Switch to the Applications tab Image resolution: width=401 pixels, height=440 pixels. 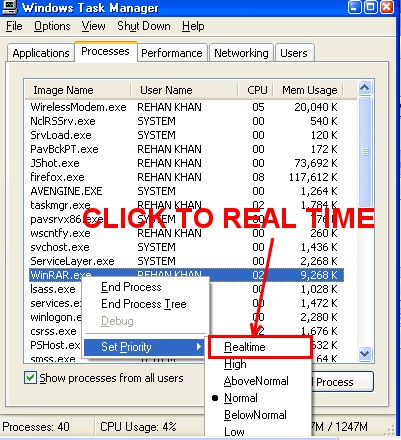tap(41, 53)
